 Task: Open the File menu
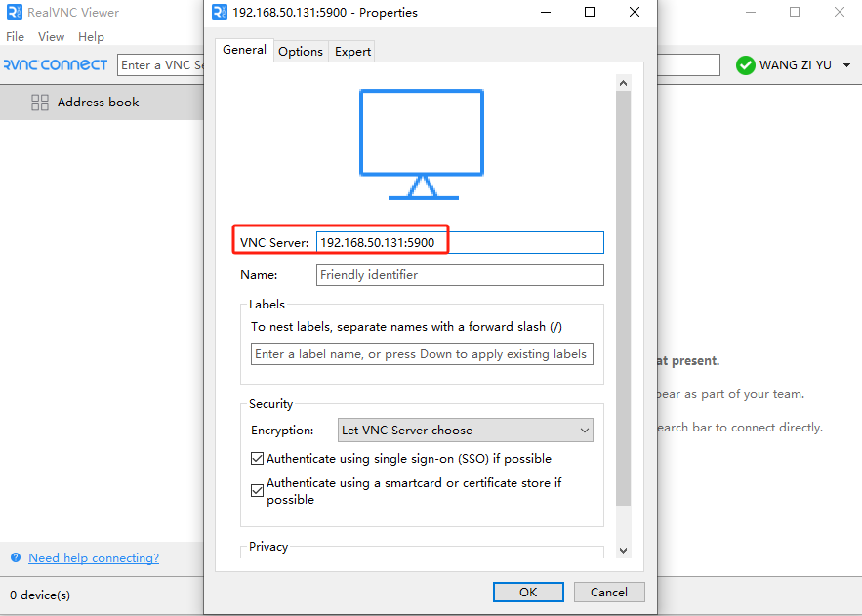(15, 37)
